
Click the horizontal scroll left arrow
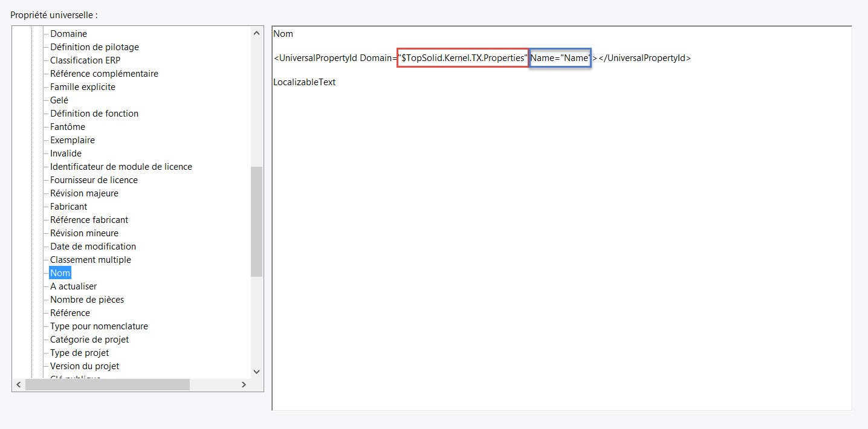[x=18, y=384]
